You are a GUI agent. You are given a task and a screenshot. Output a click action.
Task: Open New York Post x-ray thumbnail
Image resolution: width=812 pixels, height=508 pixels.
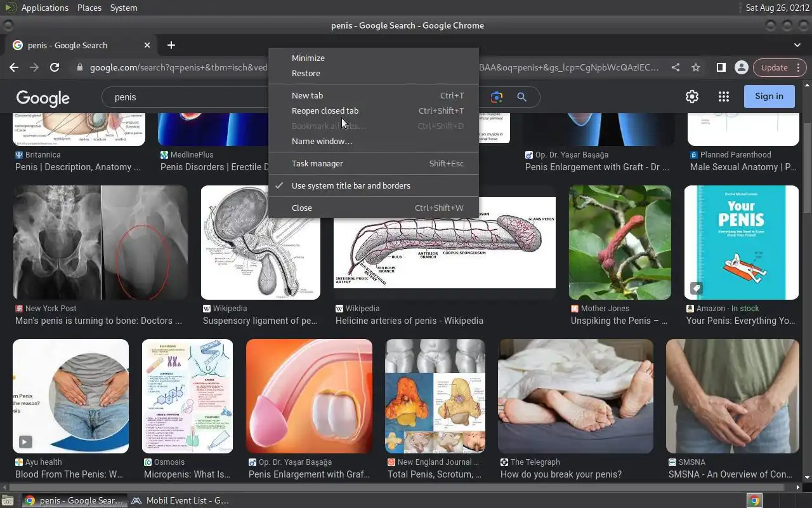tap(100, 243)
